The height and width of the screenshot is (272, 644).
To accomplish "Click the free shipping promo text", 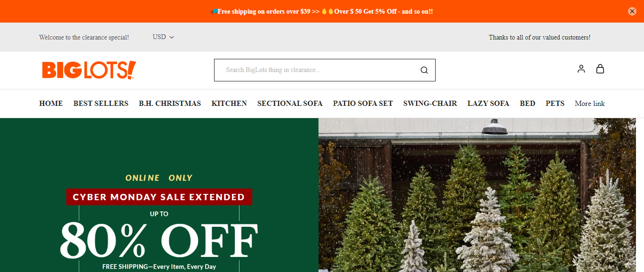I will click(x=322, y=11).
